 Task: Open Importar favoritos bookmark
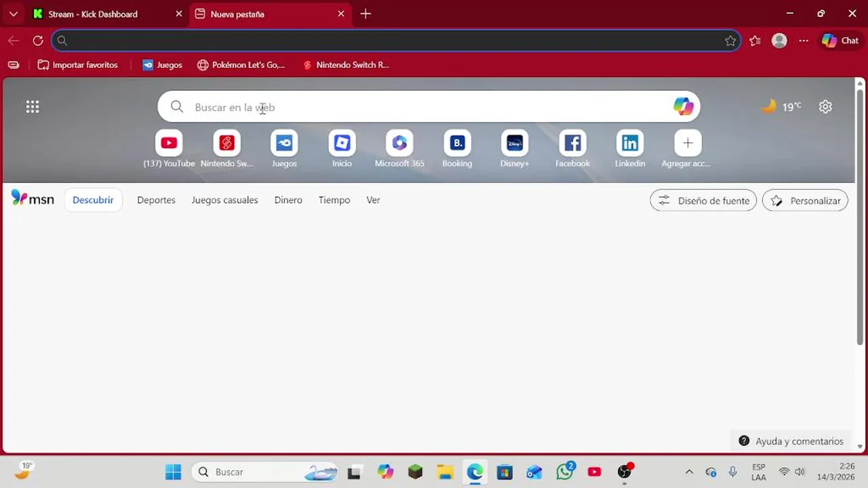[x=77, y=65]
